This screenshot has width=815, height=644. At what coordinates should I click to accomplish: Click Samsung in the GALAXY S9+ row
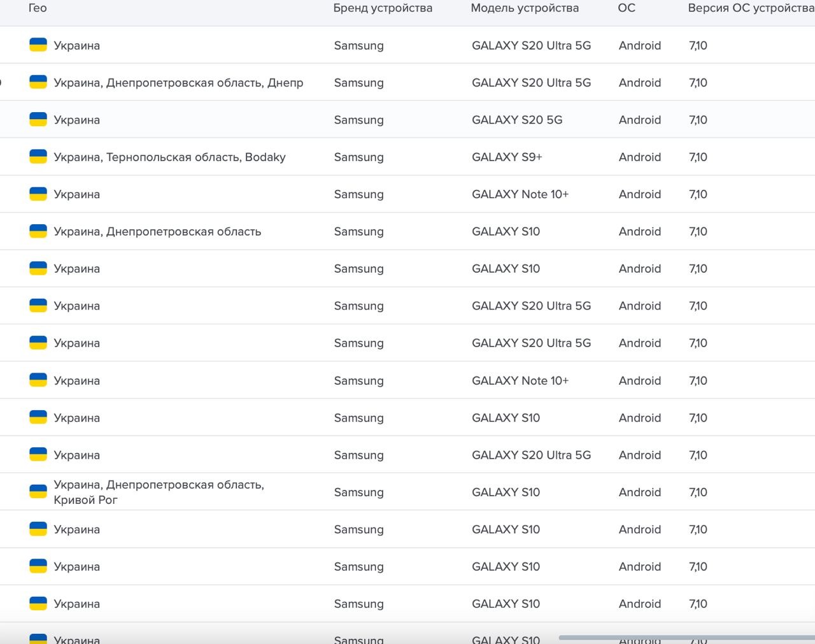(x=358, y=157)
